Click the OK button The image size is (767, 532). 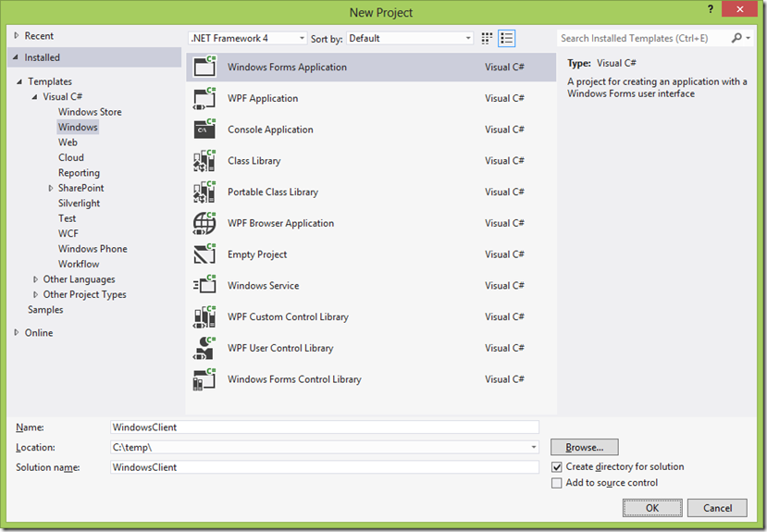(652, 508)
